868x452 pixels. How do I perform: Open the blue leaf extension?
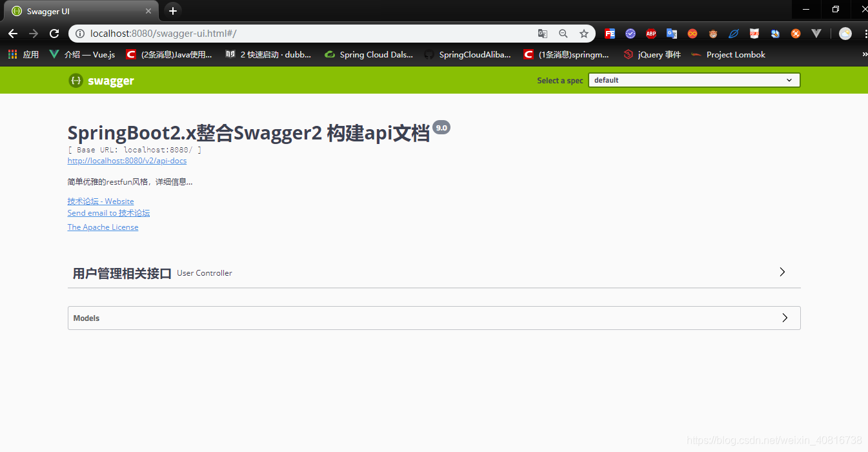[x=734, y=34]
